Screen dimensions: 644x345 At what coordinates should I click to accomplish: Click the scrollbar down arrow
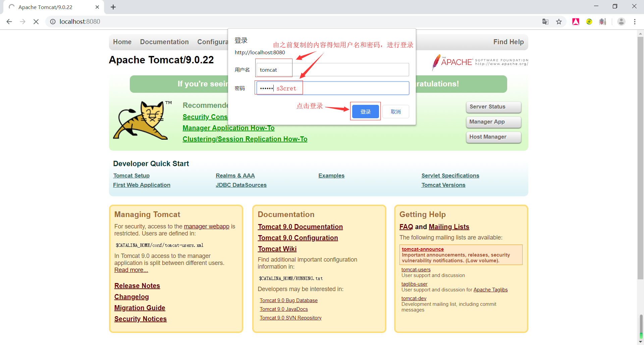pyautogui.click(x=641, y=342)
